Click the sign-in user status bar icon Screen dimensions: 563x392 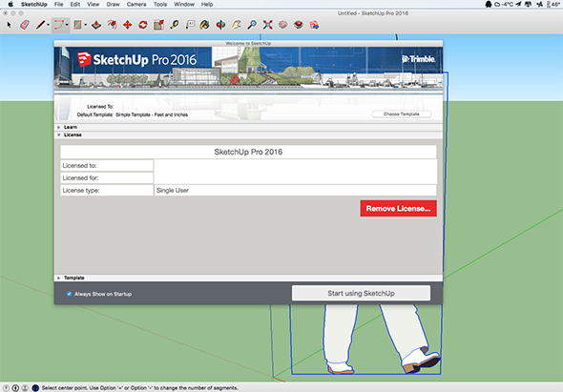25,387
